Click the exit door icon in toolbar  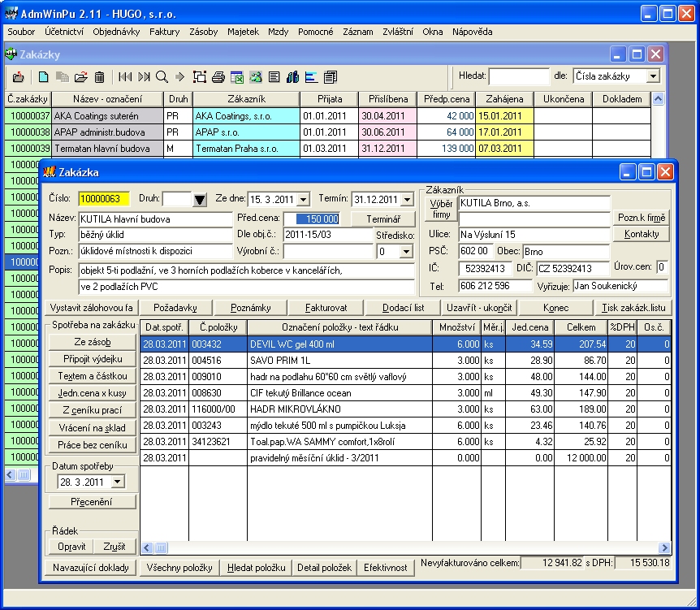(19, 77)
